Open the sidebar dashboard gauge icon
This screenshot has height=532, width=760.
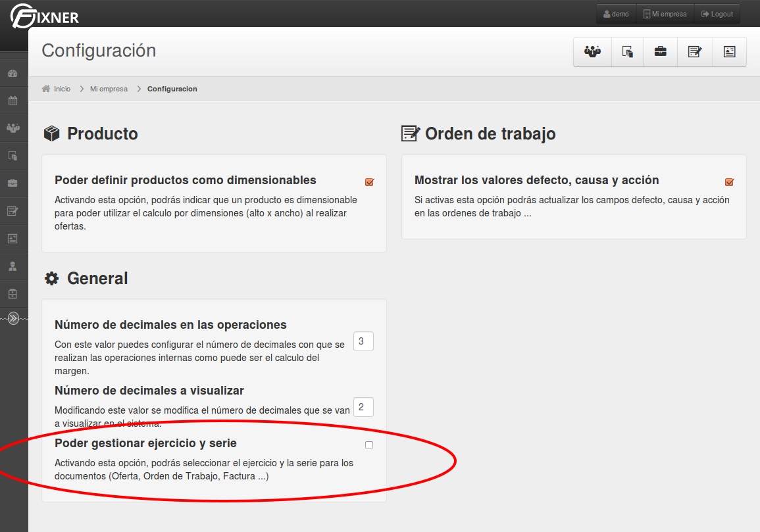(13, 74)
